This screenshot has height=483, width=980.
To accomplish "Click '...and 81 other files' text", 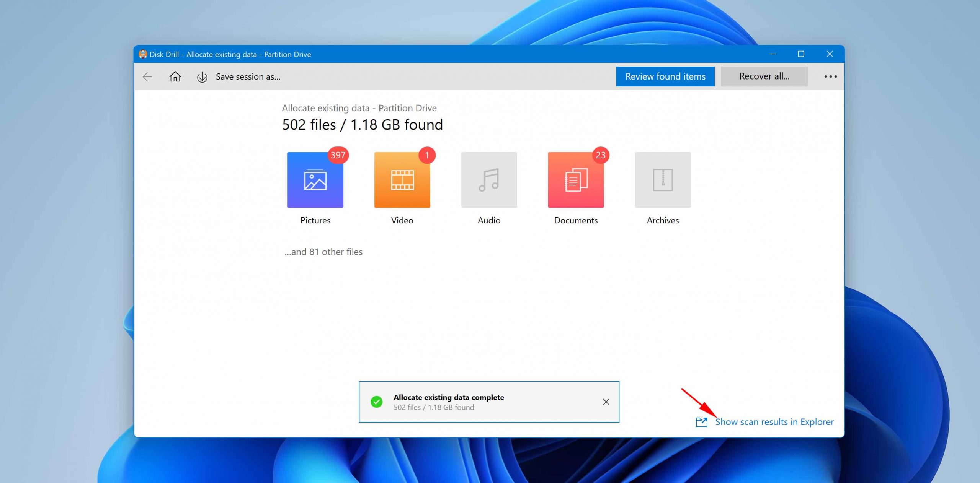I will [x=323, y=252].
